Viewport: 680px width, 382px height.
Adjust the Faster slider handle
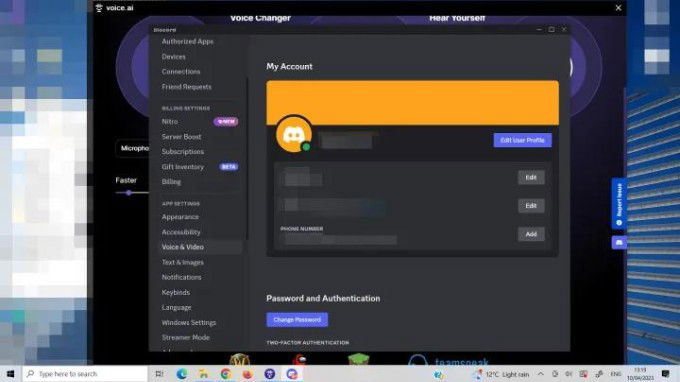[x=128, y=193]
